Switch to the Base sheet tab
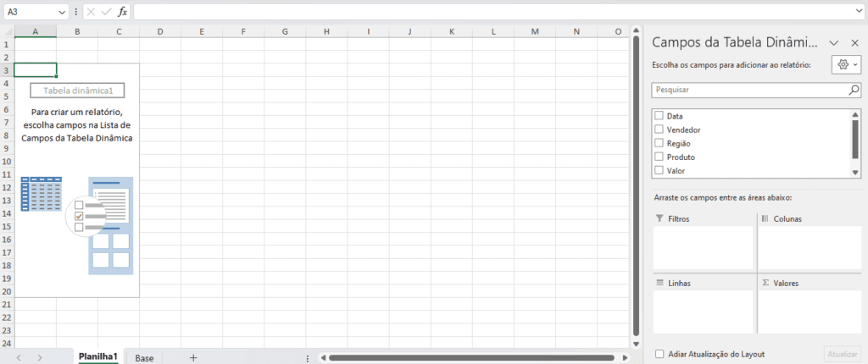The image size is (868, 364). coord(144,358)
